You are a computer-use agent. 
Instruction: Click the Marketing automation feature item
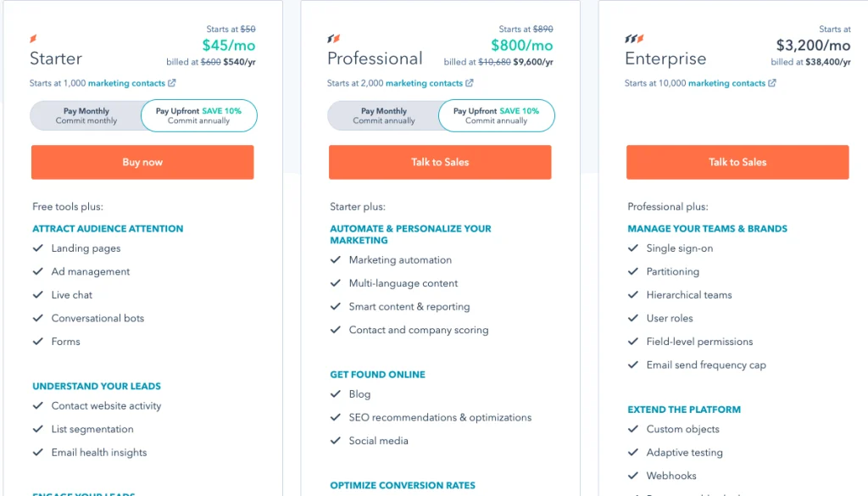(x=400, y=259)
